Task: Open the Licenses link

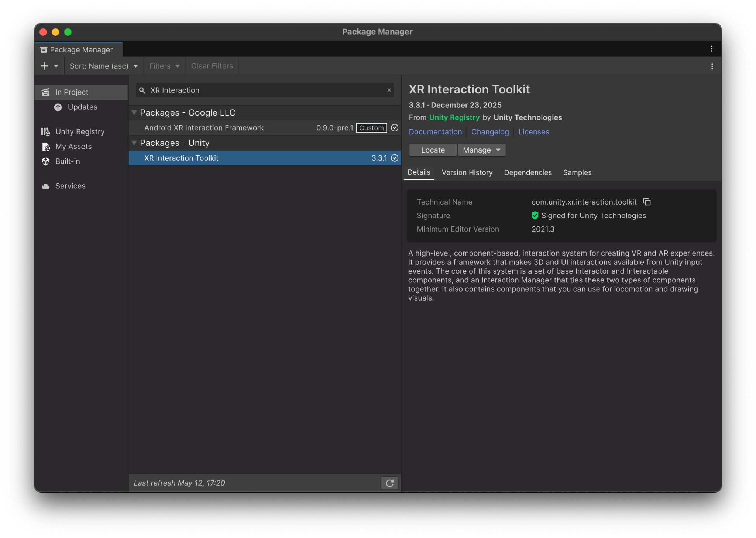Action: pos(533,132)
